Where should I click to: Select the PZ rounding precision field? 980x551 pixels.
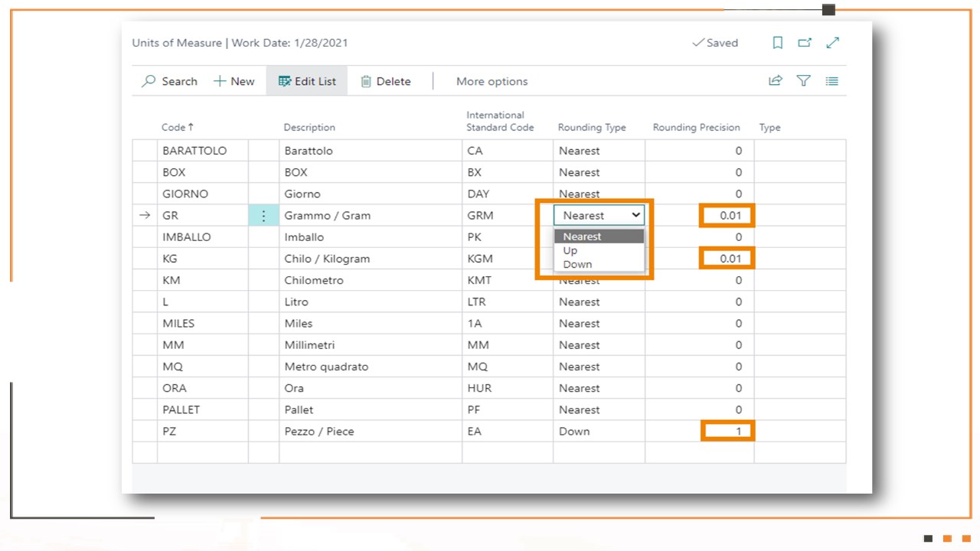[x=727, y=432]
